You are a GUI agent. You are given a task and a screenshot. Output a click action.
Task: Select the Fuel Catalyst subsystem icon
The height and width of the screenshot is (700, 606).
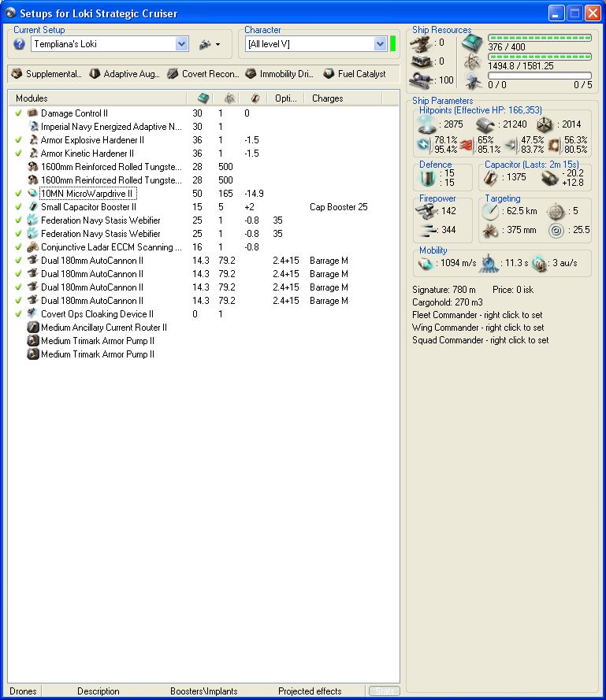[x=329, y=74]
